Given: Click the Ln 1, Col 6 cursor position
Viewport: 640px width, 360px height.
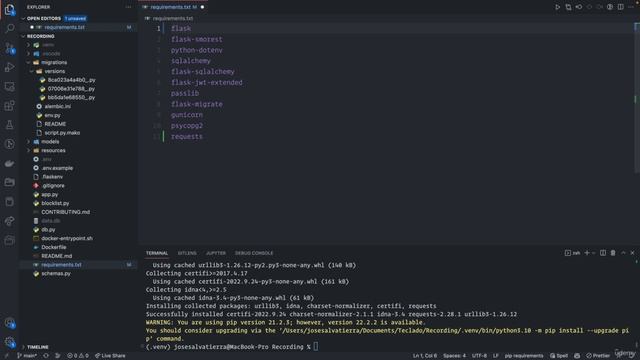Looking at the screenshot, I should (424, 356).
